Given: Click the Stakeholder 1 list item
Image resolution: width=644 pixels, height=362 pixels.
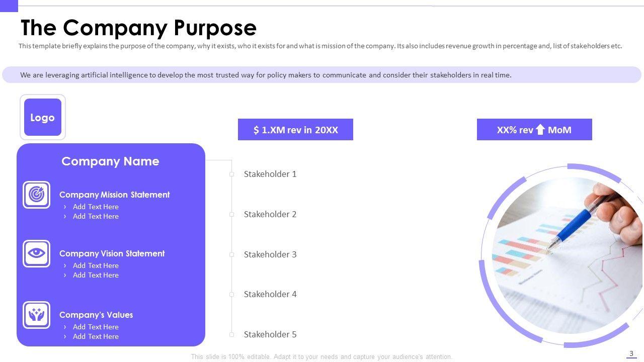Looking at the screenshot, I should (270, 174).
